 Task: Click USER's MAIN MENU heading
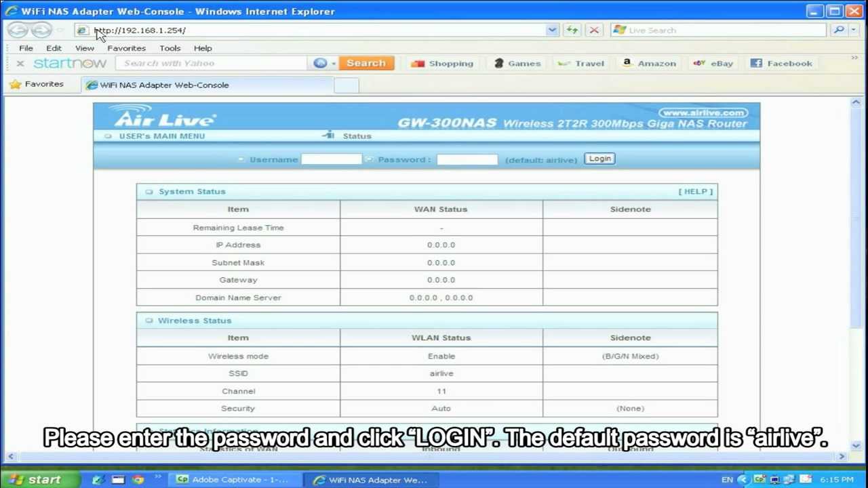[162, 136]
